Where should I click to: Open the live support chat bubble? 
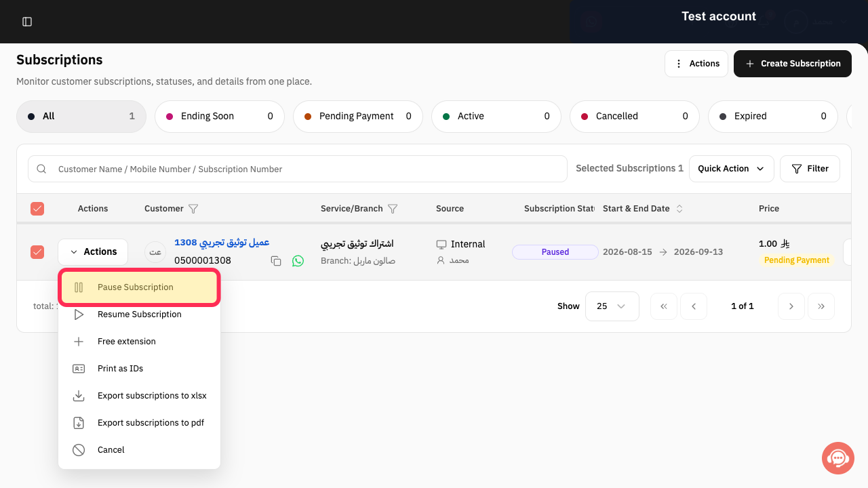coord(838,458)
